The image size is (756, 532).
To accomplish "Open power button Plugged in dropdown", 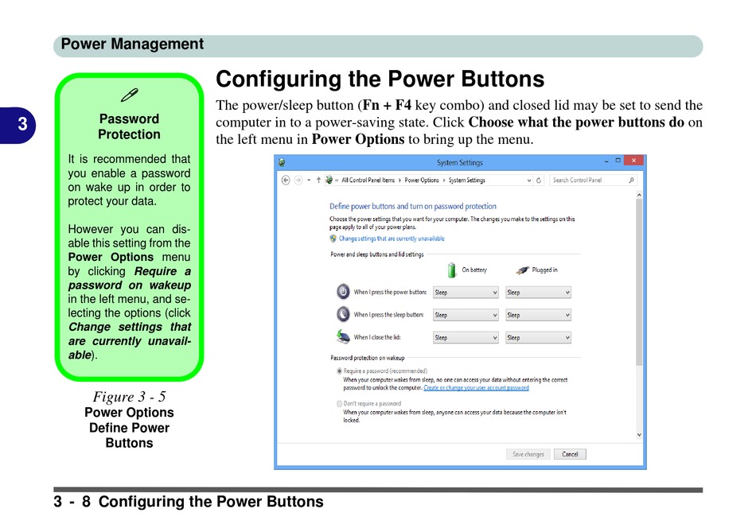I will 538,293.
